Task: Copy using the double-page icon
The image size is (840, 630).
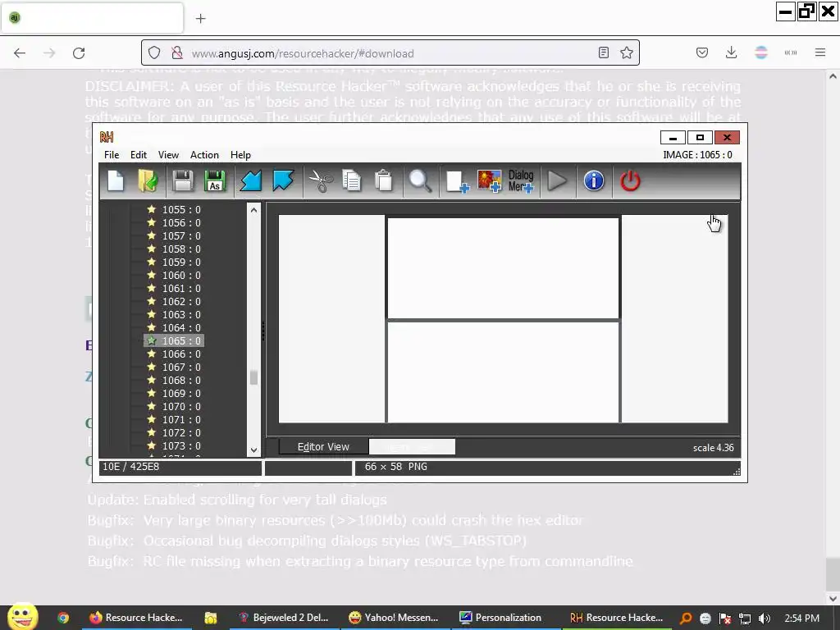Action: pyautogui.click(x=351, y=181)
